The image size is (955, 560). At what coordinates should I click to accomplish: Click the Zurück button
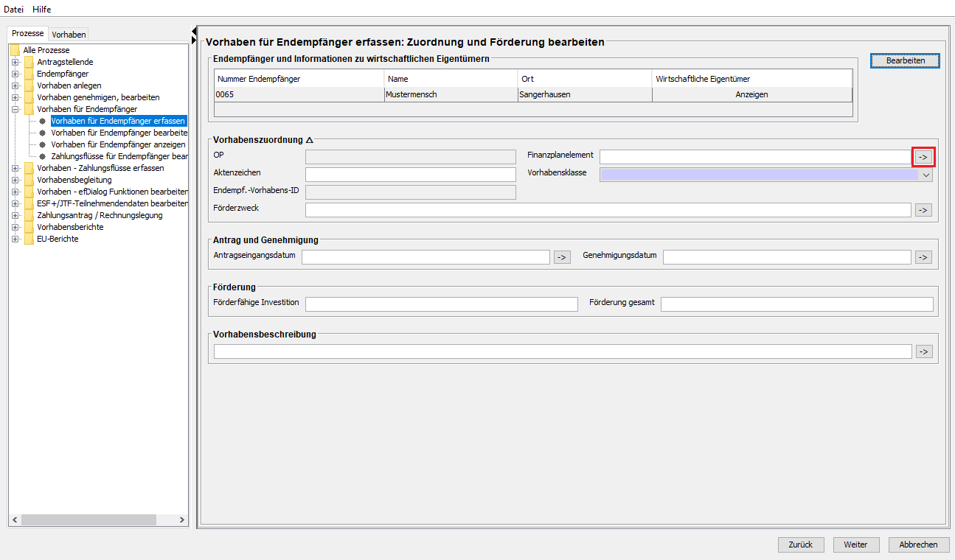click(801, 545)
